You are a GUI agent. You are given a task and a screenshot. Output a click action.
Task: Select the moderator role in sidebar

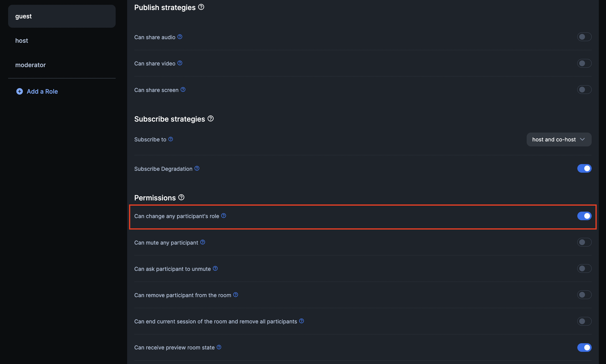point(30,65)
